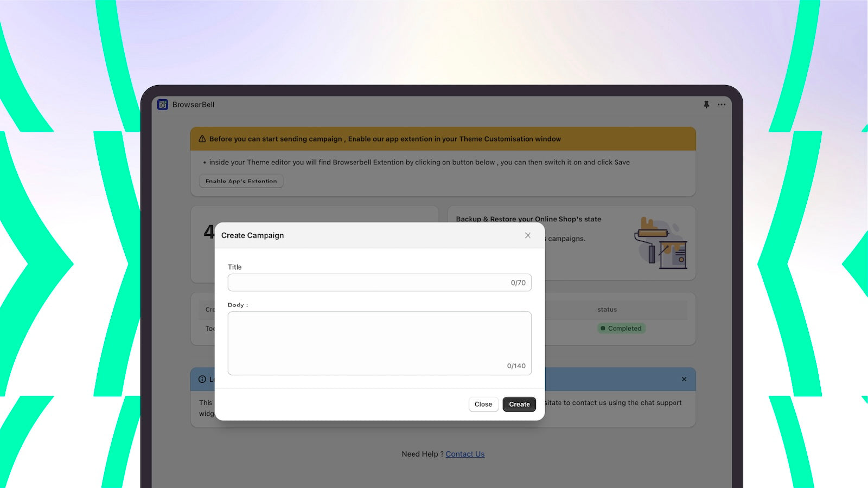Click the 0/140 body character counter
This screenshot has height=488, width=868.
click(516, 366)
